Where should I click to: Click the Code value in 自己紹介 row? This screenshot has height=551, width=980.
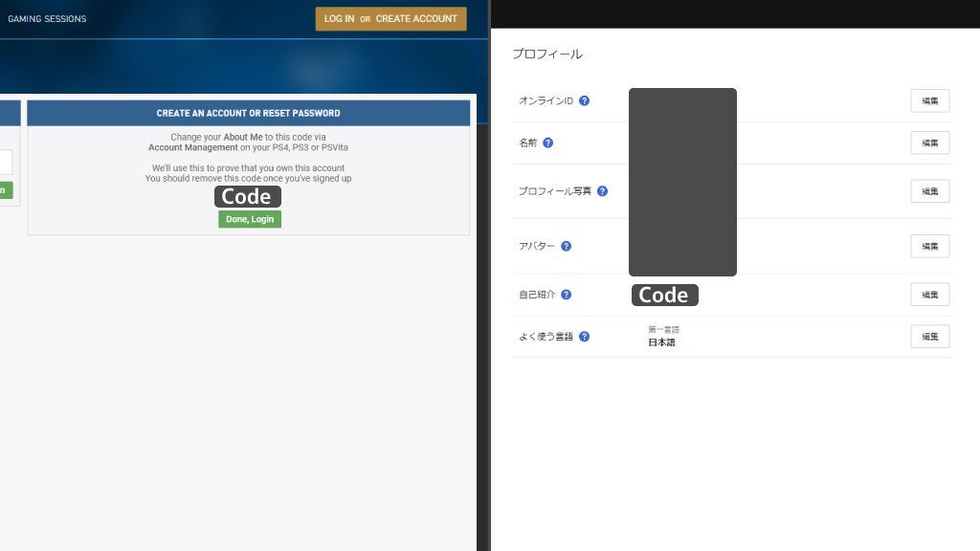coord(664,295)
